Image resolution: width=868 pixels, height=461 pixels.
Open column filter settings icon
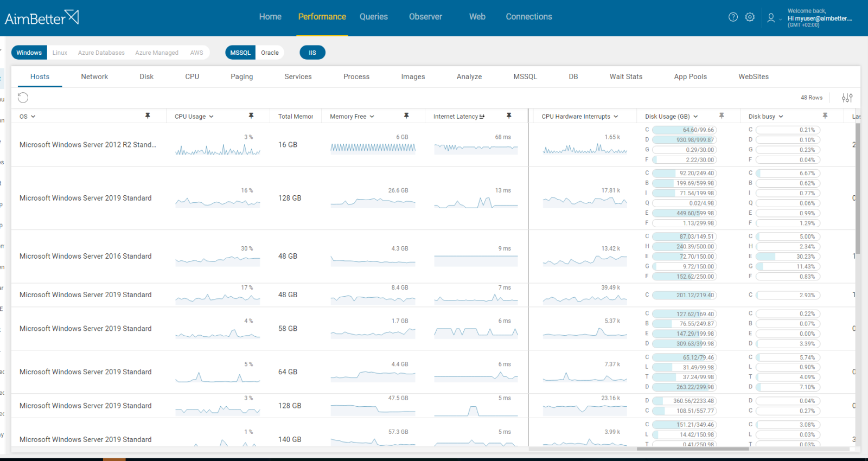click(x=847, y=98)
